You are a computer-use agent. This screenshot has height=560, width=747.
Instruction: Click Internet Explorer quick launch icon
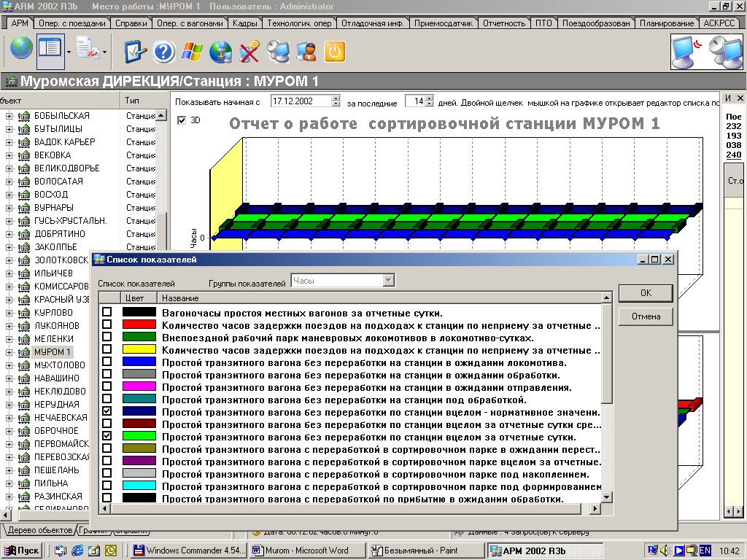click(x=77, y=551)
